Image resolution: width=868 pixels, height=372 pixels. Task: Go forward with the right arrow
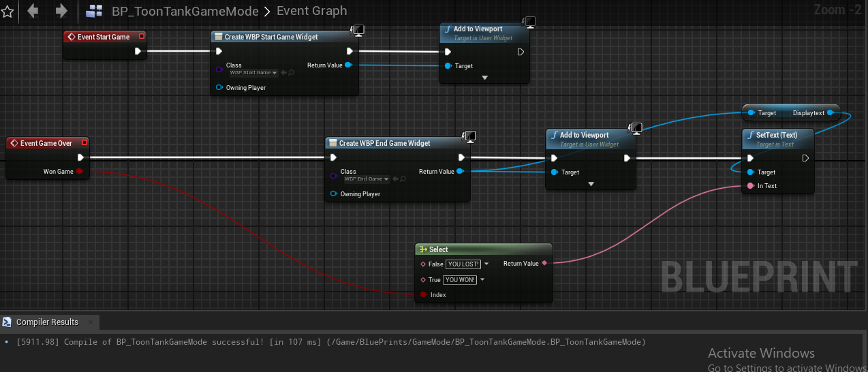pos(61,11)
